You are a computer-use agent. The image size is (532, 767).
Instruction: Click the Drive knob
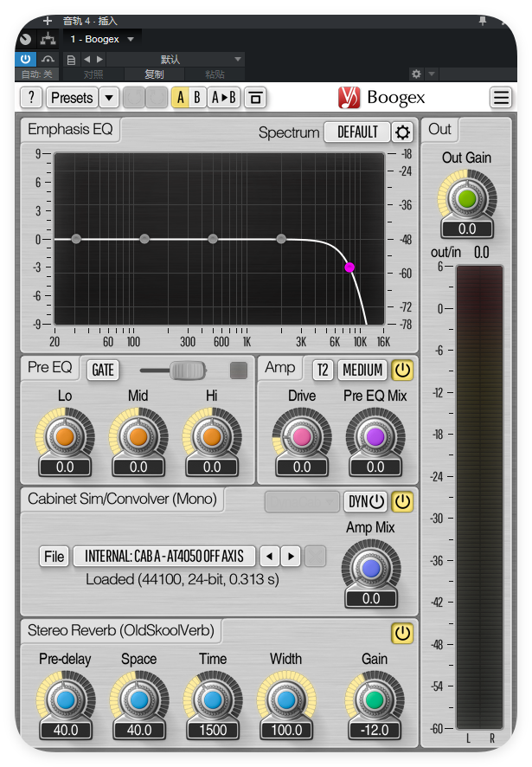[302, 436]
